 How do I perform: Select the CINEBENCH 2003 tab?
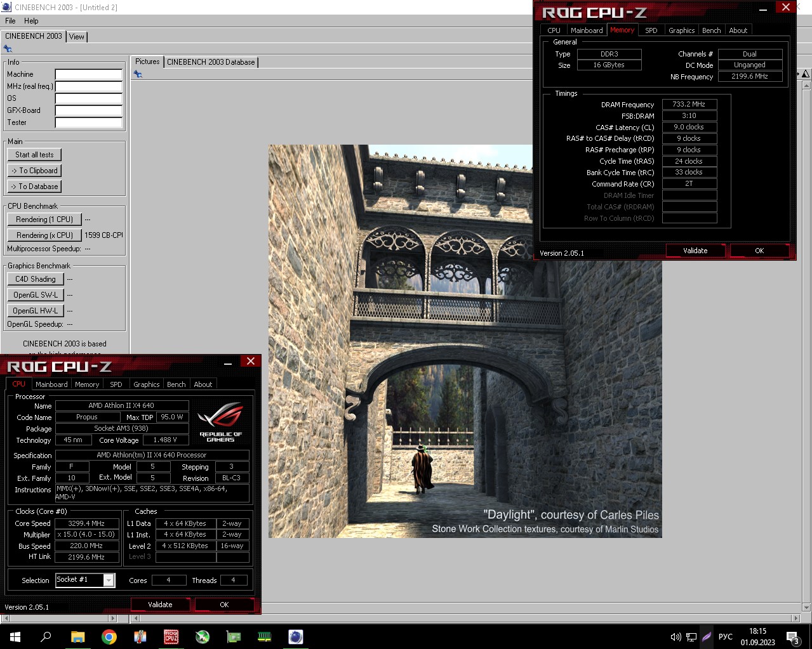tap(34, 36)
